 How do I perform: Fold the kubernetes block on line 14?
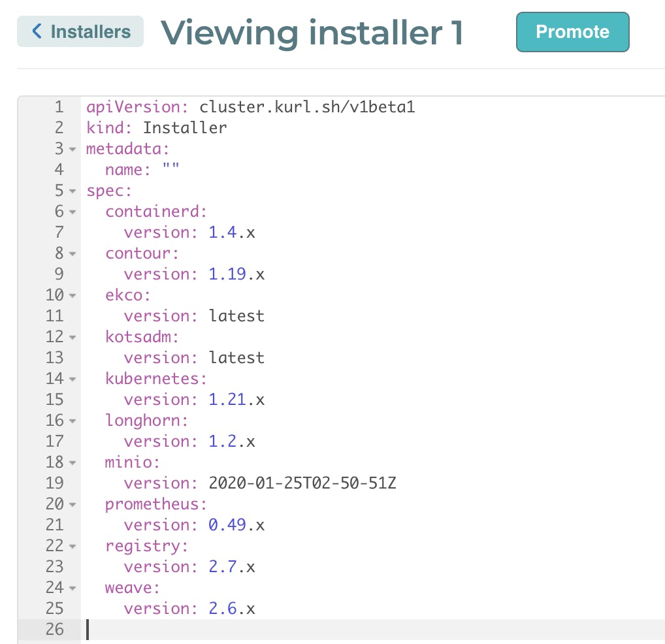tap(73, 379)
